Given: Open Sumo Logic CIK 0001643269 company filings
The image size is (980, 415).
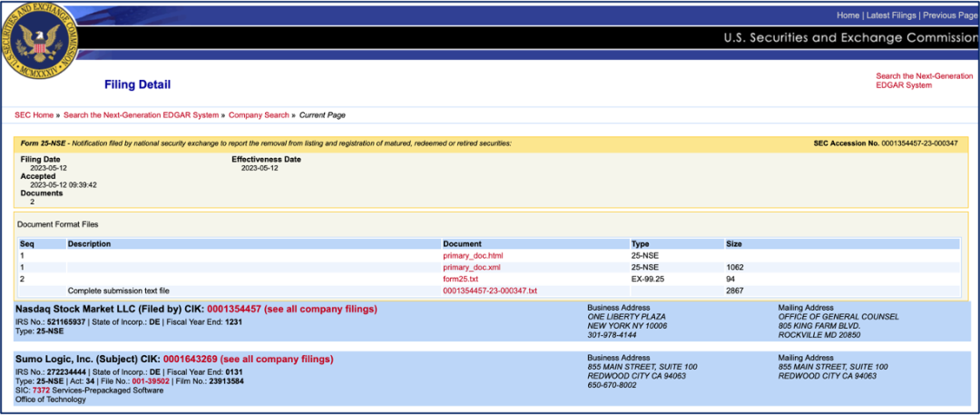Looking at the screenshot, I should tap(248, 360).
